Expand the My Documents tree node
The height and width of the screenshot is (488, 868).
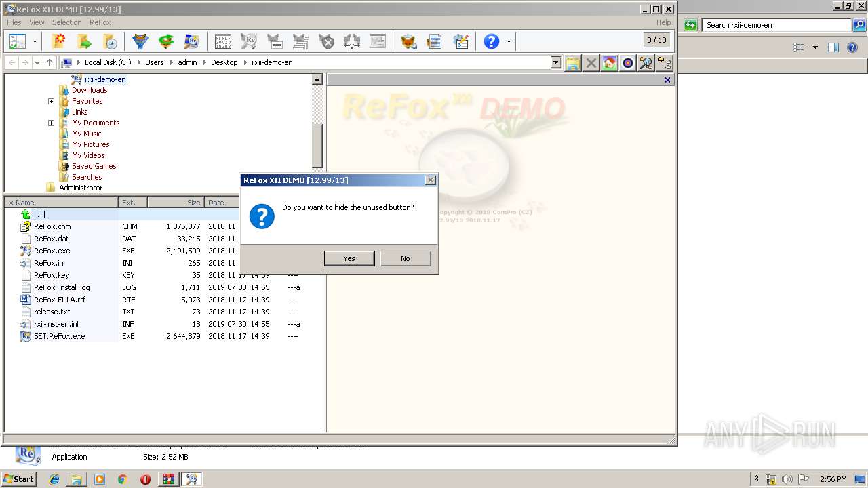pos(51,123)
